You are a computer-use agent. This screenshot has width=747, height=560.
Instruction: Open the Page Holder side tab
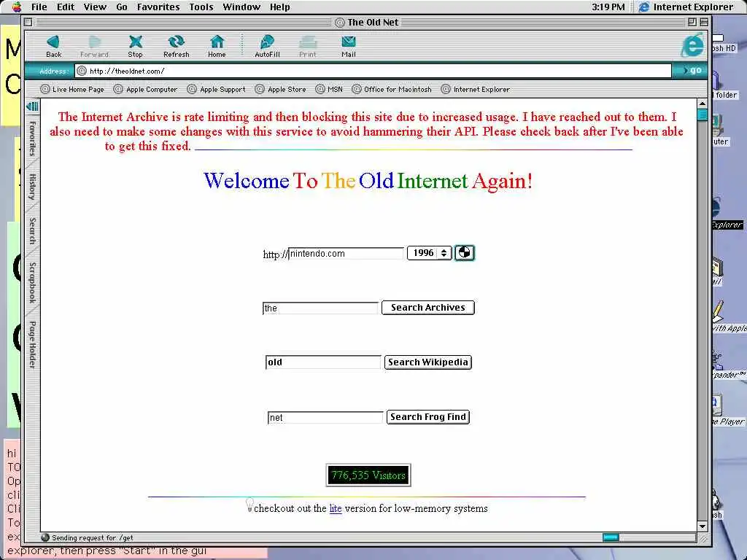tap(32, 344)
